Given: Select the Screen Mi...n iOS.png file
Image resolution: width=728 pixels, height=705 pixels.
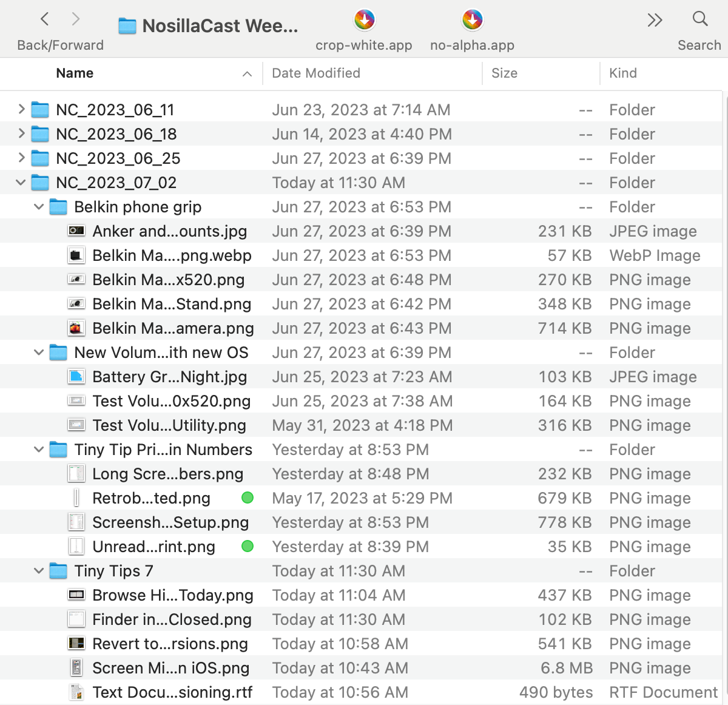Looking at the screenshot, I should point(170,668).
